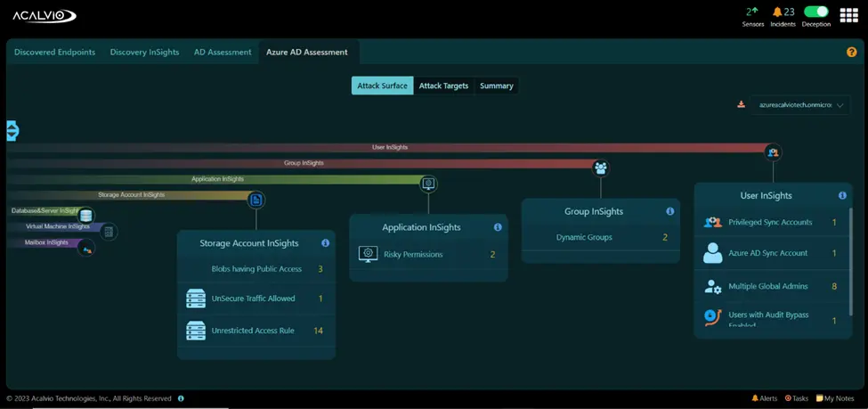The image size is (868, 409).
Task: Open Unrestricted Access Rule entry
Action: (x=256, y=331)
